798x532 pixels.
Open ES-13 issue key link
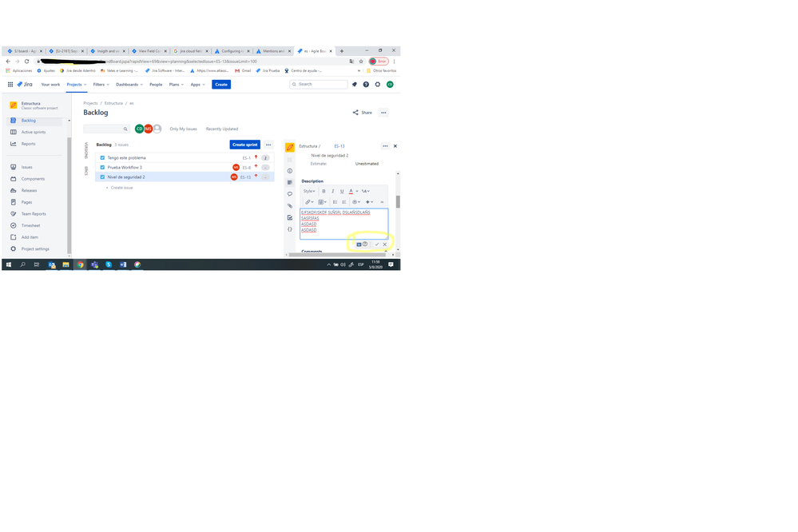339,146
